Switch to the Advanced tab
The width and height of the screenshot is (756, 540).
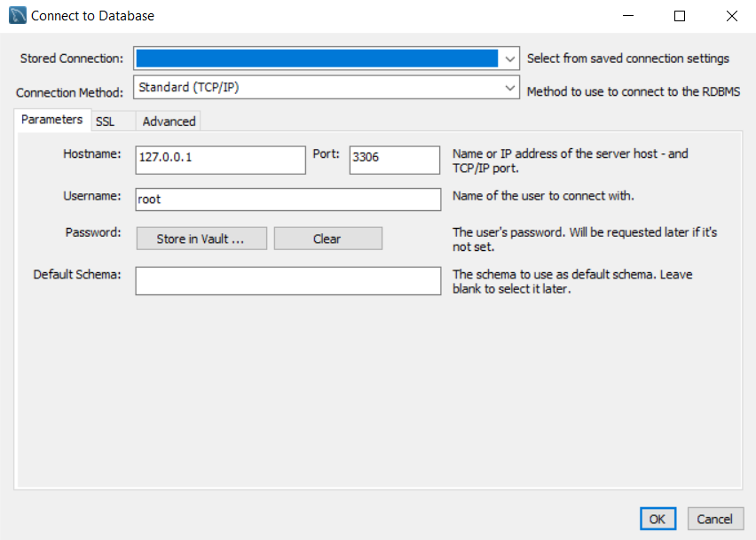(x=168, y=121)
